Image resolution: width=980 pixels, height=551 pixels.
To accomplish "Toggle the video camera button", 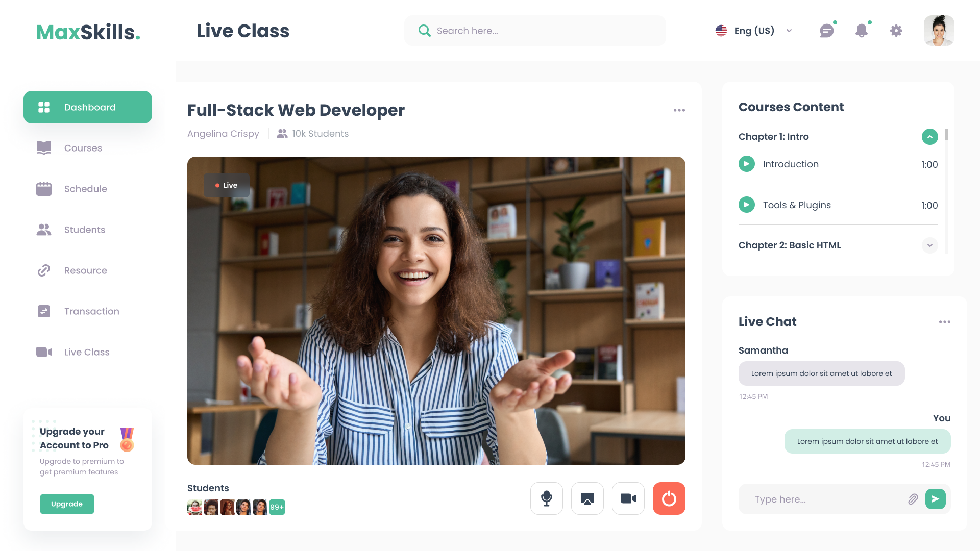I will point(628,498).
